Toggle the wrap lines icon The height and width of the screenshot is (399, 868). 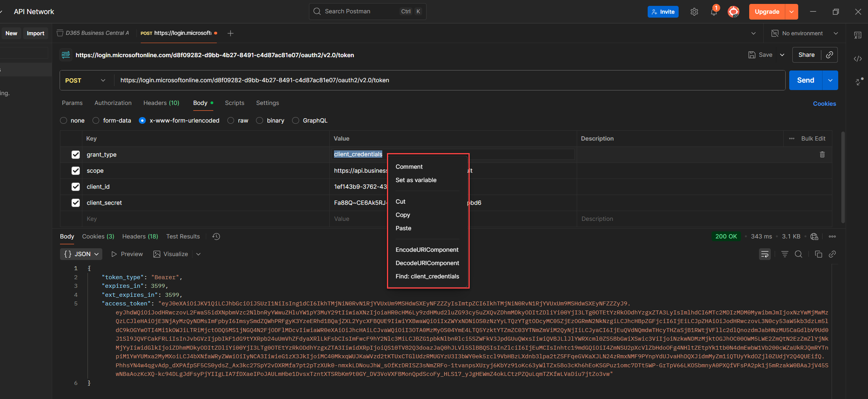(764, 254)
